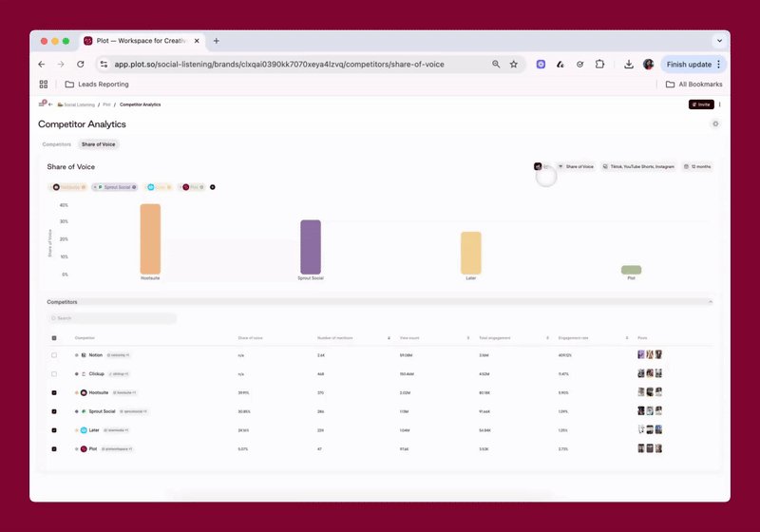The width and height of the screenshot is (760, 532).
Task: Open the browser downloads icon
Action: tap(629, 64)
